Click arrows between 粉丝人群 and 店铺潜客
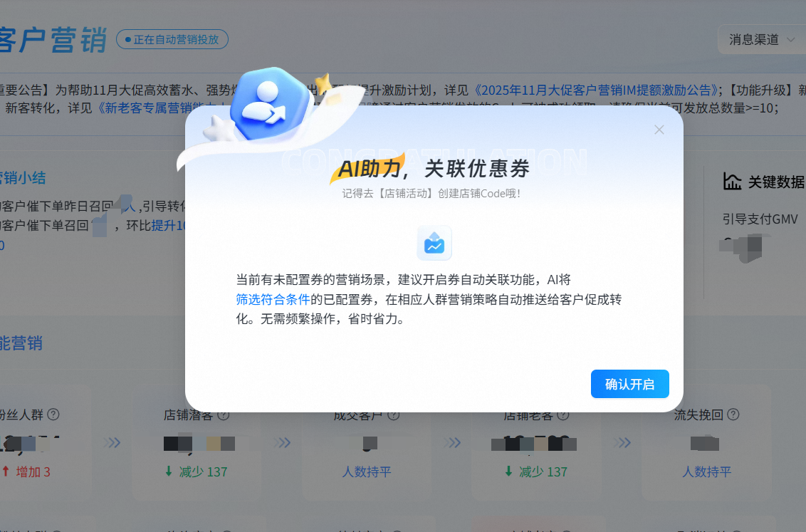 (112, 443)
